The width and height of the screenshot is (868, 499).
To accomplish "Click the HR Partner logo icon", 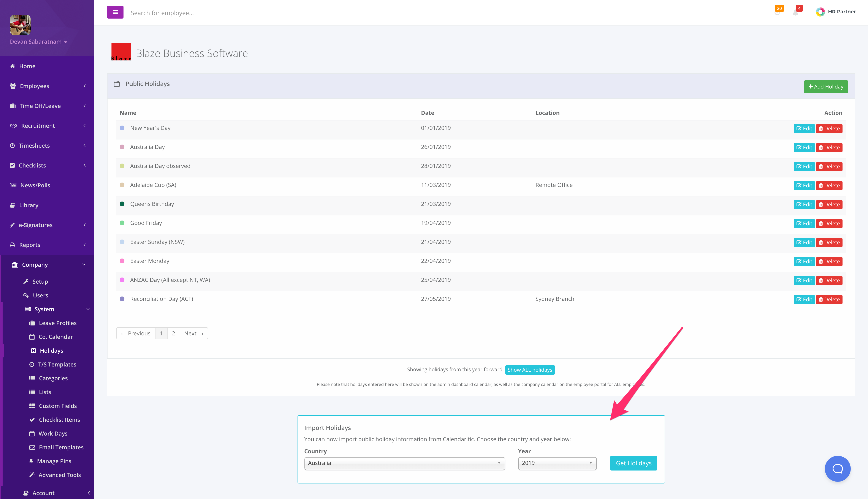I will click(820, 12).
